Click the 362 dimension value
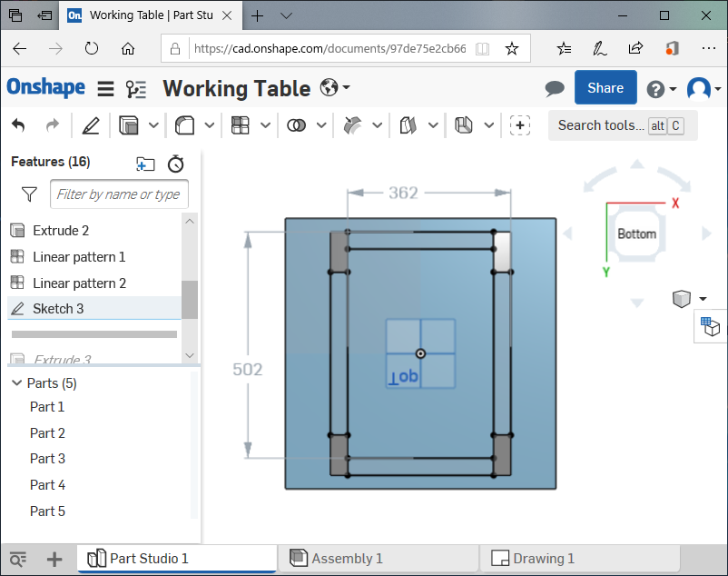728x576 pixels. (x=403, y=193)
